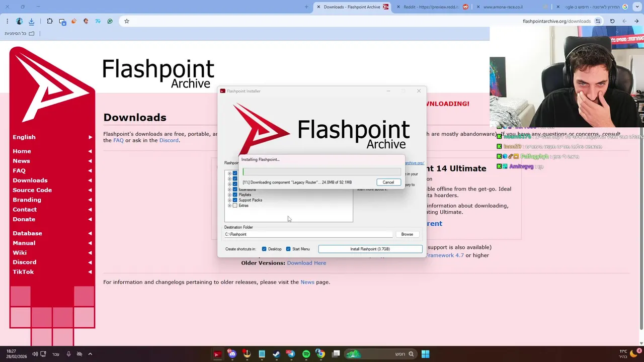The image size is (644, 362).
Task: Switch to the Downloads - Flashpoint Archive tab
Action: point(352,7)
